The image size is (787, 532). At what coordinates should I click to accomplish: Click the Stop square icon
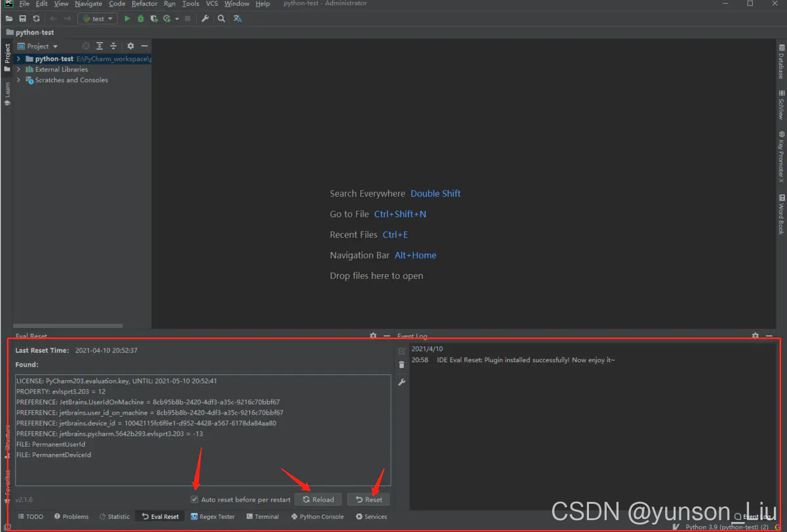pos(188,19)
